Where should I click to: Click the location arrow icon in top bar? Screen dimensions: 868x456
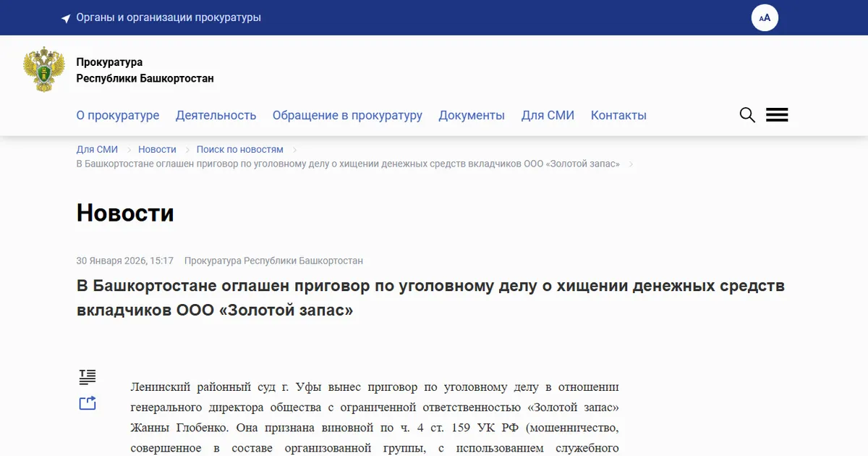click(66, 18)
